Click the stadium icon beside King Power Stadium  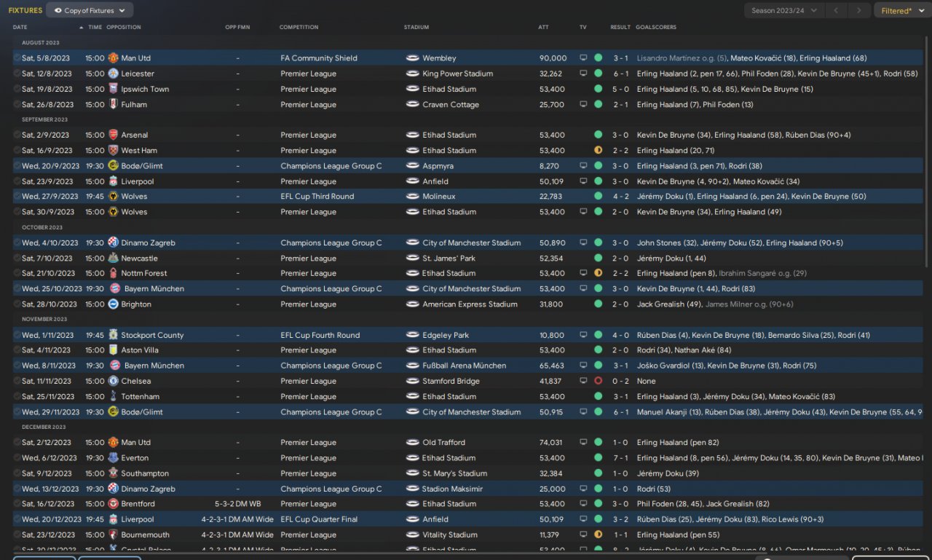tap(412, 74)
